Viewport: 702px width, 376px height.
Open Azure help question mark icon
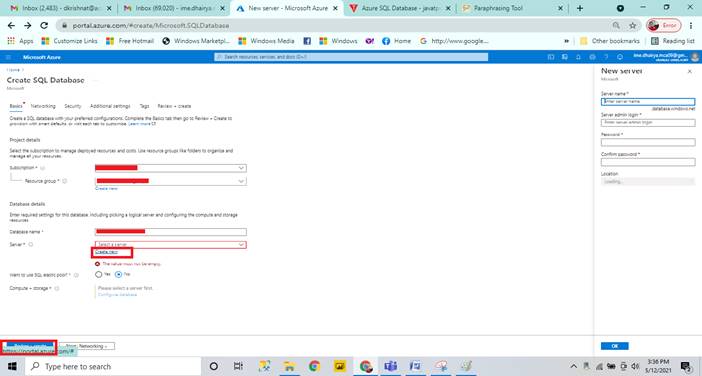coord(606,57)
